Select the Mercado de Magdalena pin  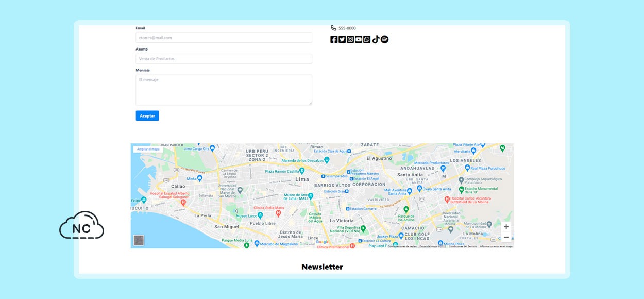point(256,244)
